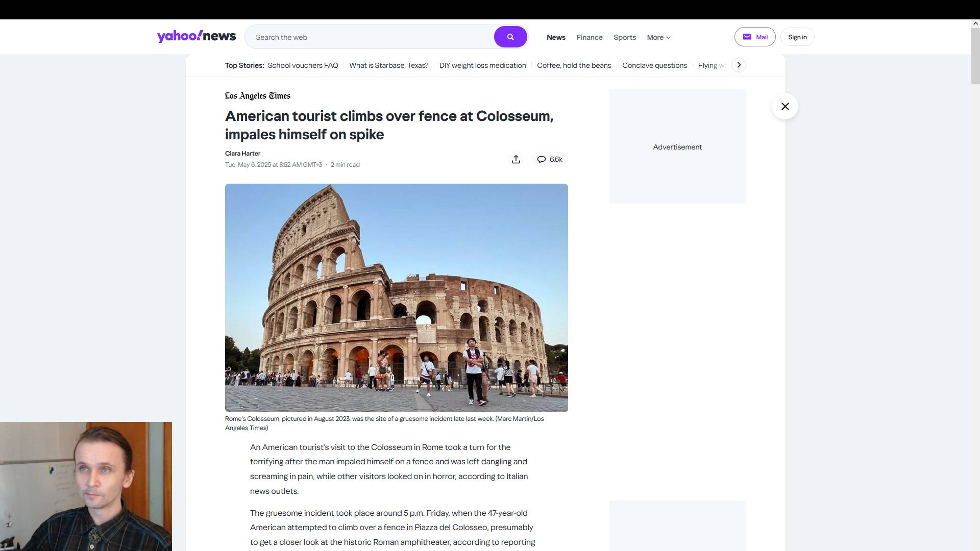Open the News tab
The image size is (980, 551).
pyautogui.click(x=556, y=37)
